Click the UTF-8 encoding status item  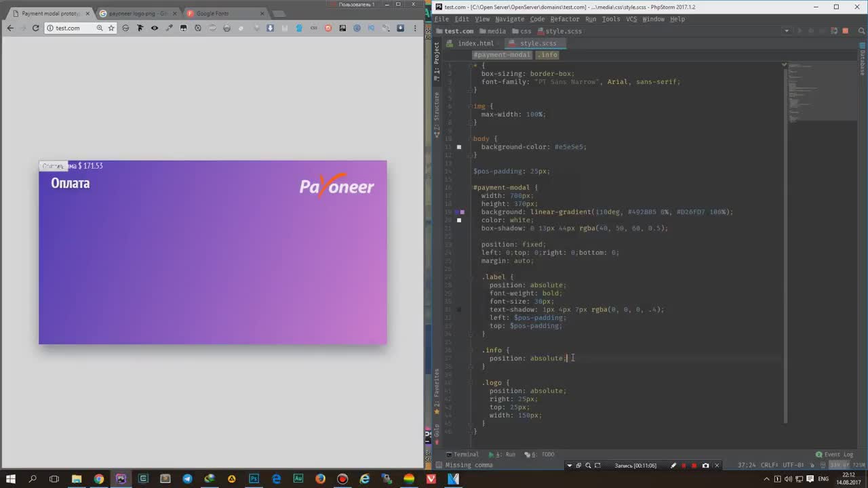pos(793,465)
